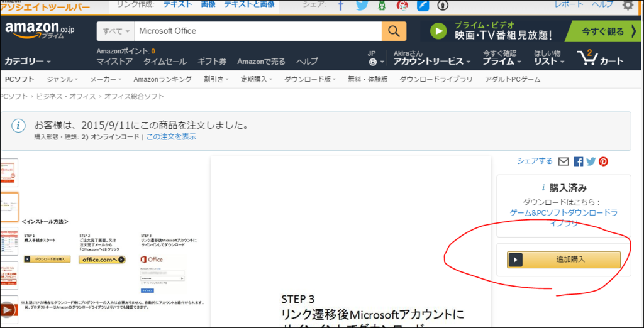Open タイムセール page

coord(165,62)
